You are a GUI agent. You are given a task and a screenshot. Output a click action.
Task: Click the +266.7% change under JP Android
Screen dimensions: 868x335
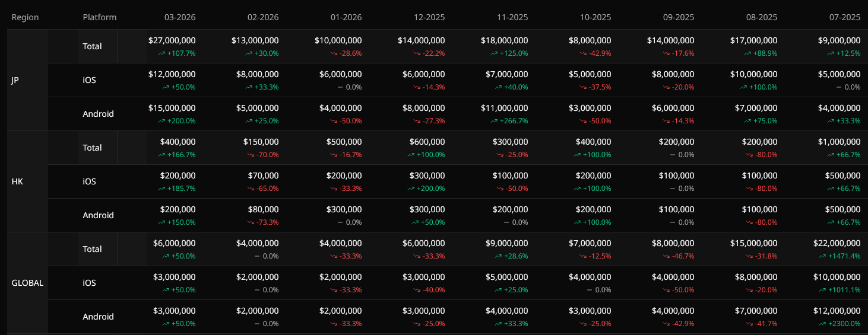pos(509,121)
